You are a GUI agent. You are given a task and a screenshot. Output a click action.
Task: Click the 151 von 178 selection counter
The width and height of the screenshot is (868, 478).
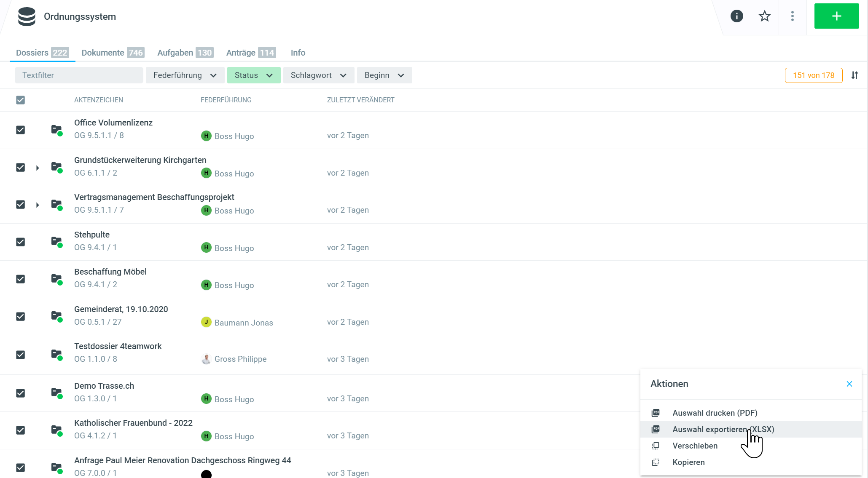coord(813,75)
